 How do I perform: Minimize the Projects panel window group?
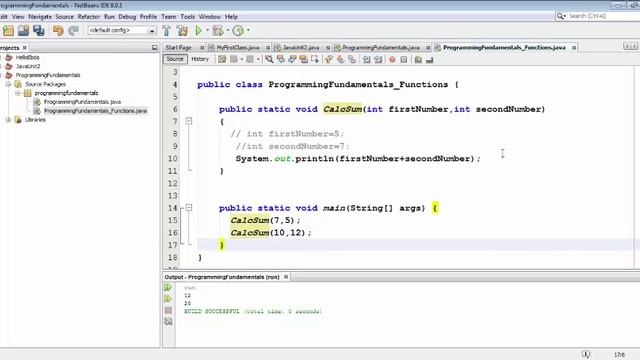(154, 48)
